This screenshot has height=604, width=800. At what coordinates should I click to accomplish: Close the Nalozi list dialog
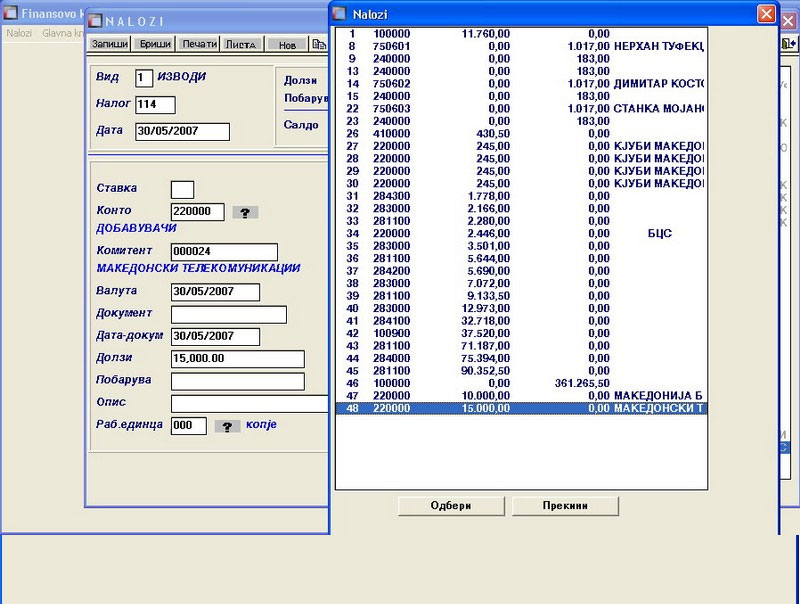pyautogui.click(x=766, y=14)
